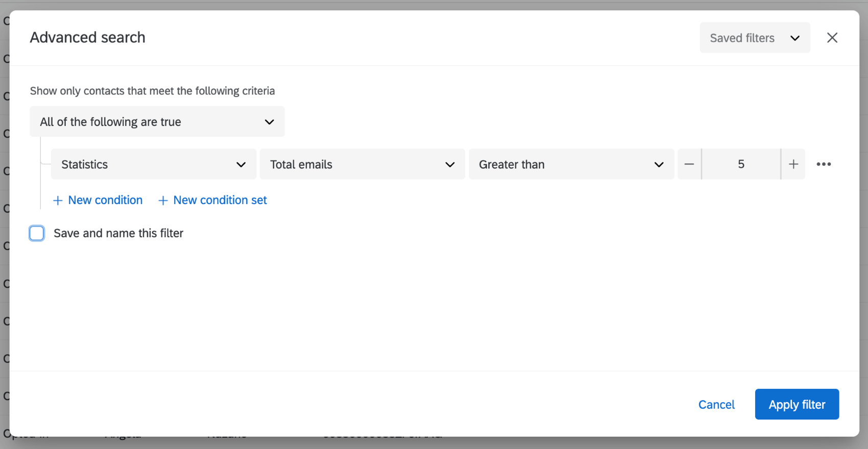Expand 'All of the following are true' selector
Viewport: 868px width, 449px height.
coord(157,122)
